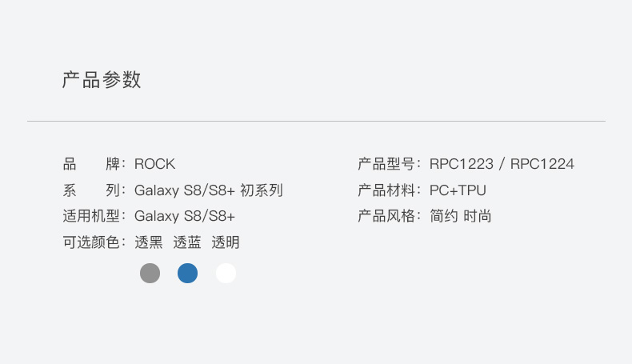Click the PC+TPU material value
Viewport: 632px width, 364px height.
coord(458,190)
